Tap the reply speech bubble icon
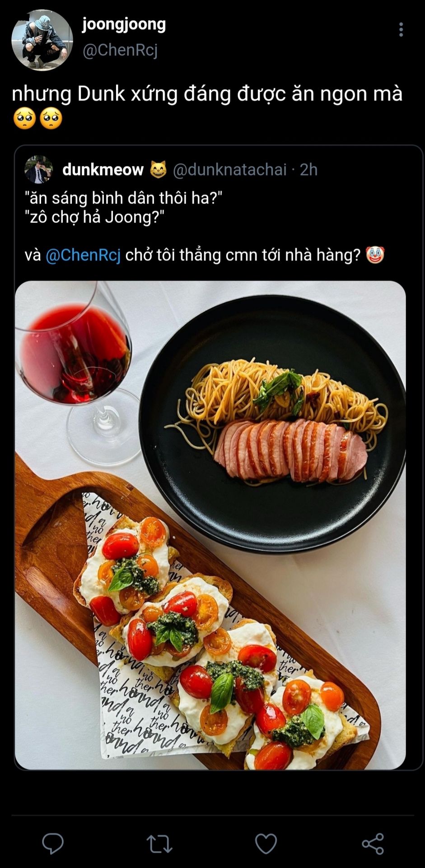The width and height of the screenshot is (425, 868). 53,843
